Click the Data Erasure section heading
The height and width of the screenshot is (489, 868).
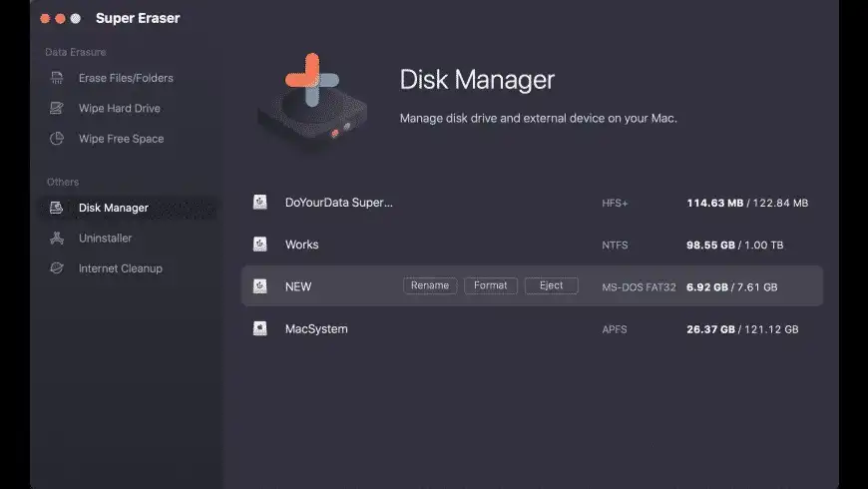(x=75, y=52)
